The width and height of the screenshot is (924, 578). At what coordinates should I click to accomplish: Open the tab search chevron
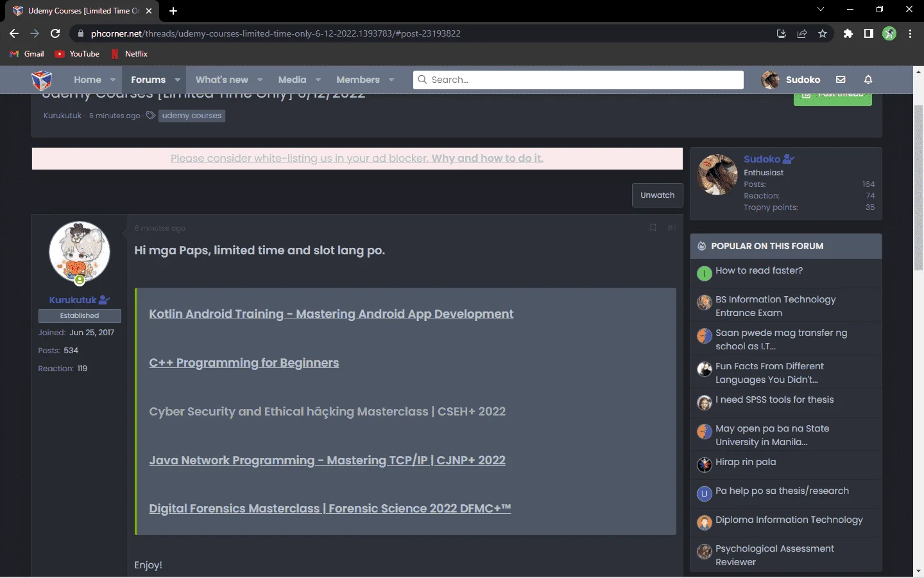pos(821,10)
